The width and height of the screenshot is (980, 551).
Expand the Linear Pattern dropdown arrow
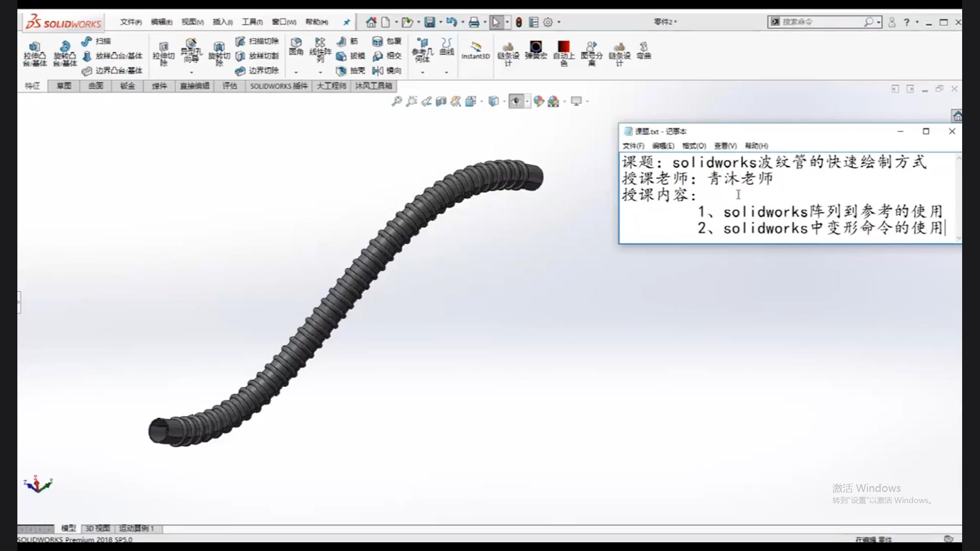[320, 72]
